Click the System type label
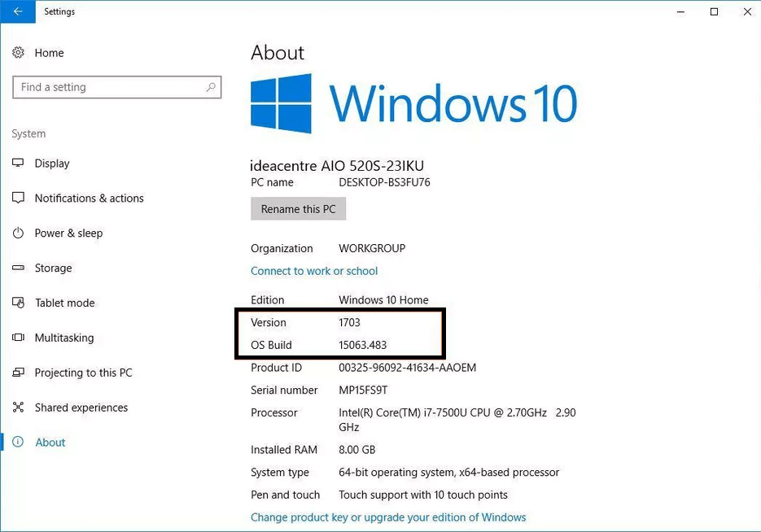 (x=279, y=473)
